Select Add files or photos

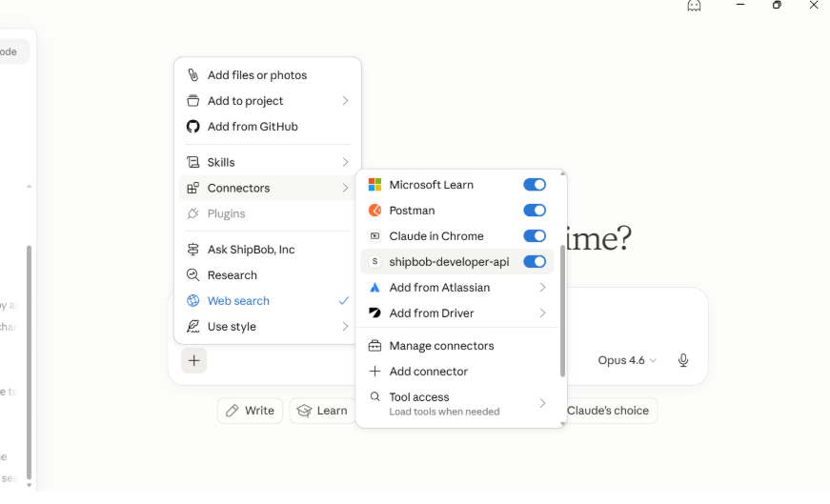[x=268, y=75]
